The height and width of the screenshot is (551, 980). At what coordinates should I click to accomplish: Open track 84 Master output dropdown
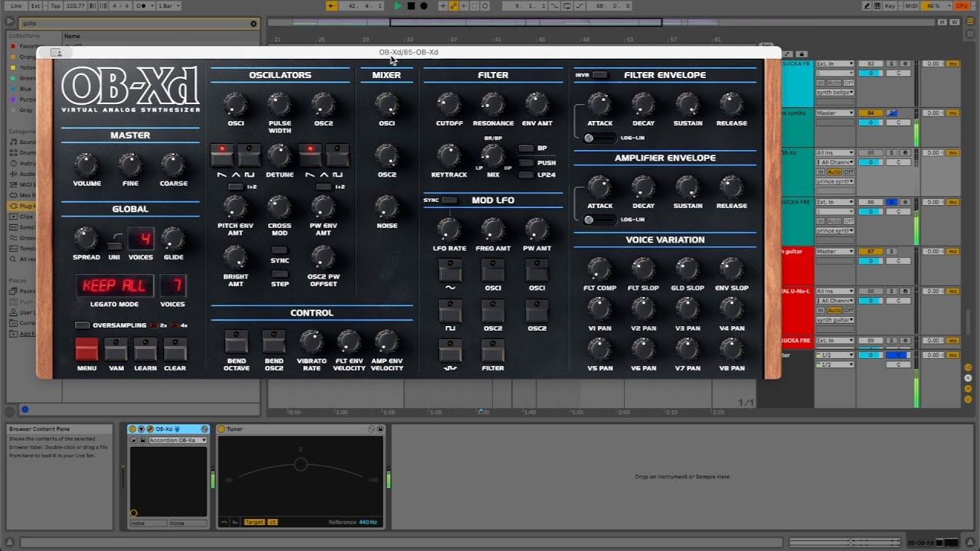pos(835,113)
